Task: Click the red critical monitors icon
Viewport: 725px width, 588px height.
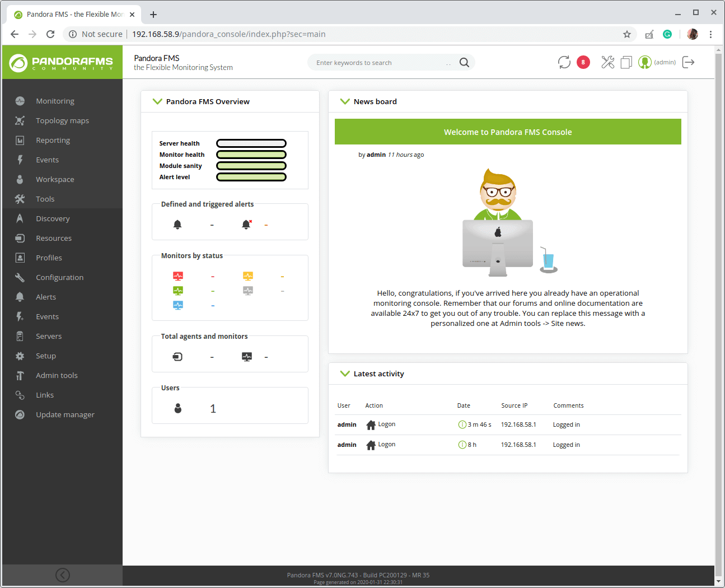Action: tap(178, 276)
